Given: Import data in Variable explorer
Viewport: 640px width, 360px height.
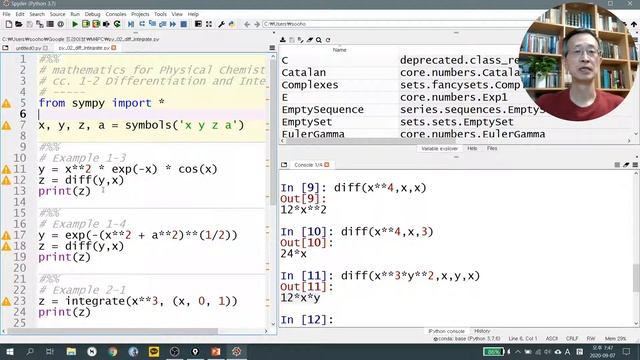Looking at the screenshot, I should [x=283, y=40].
